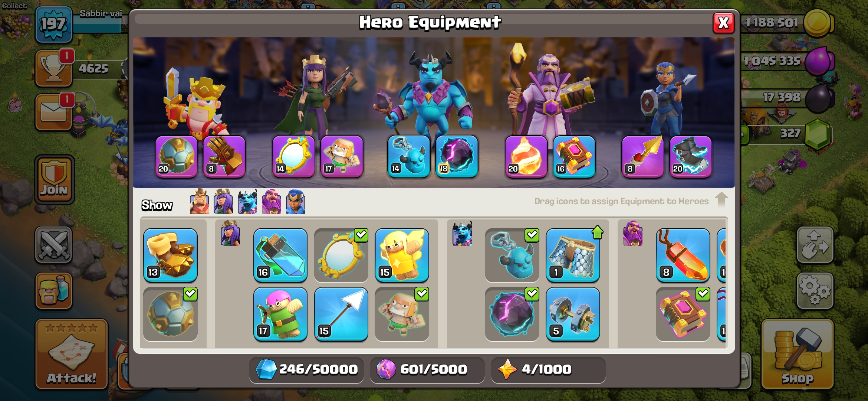Toggle Grand Warden filter in Show row
This screenshot has width=868, height=401.
(272, 202)
